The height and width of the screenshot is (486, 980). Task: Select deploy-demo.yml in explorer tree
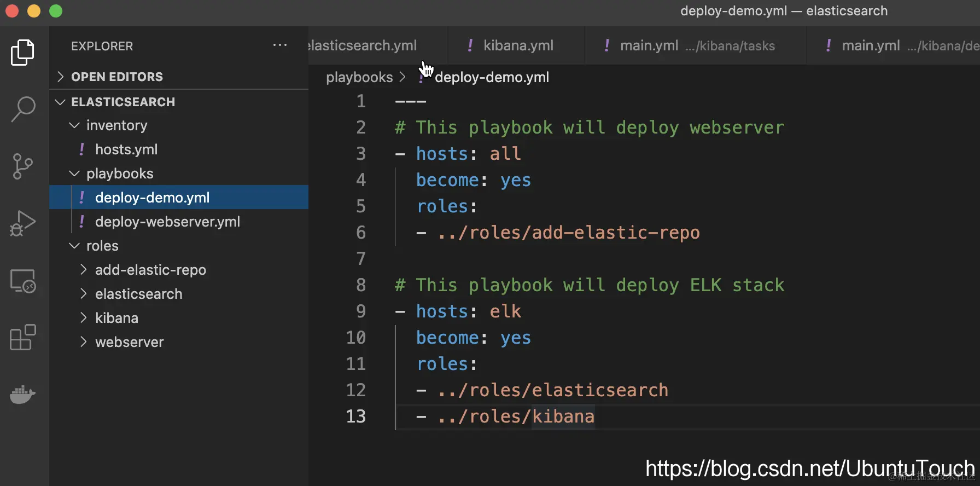179,198
